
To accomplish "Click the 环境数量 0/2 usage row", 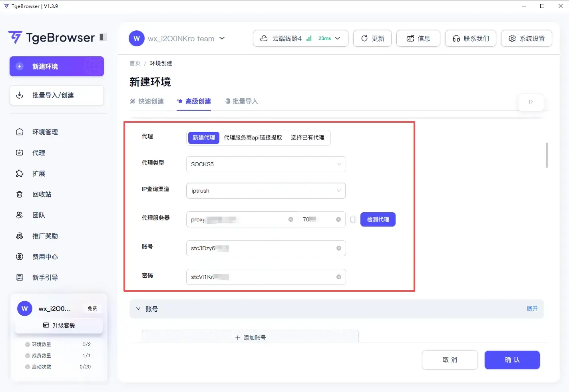I will coord(58,344).
